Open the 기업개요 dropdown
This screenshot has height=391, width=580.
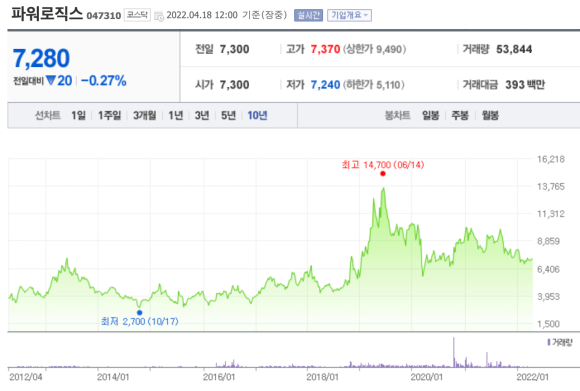(349, 15)
